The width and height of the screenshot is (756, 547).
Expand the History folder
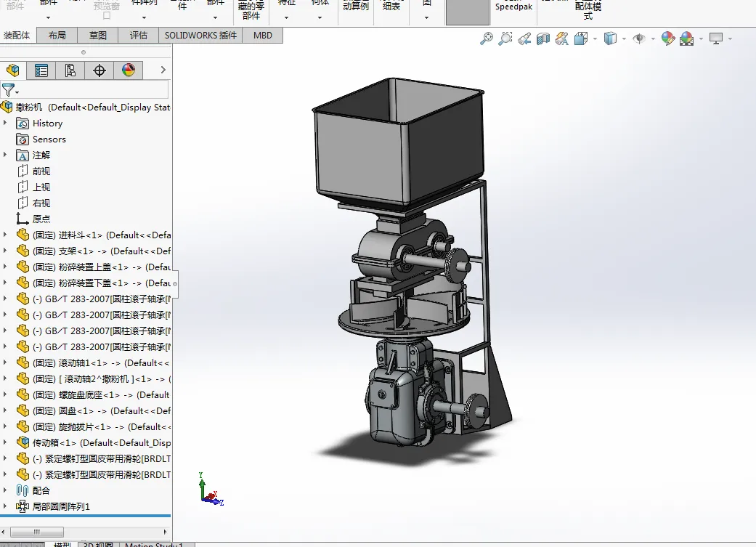pyautogui.click(x=6, y=123)
